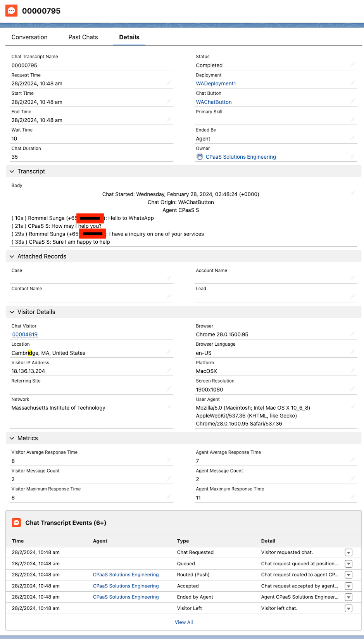Edit the transcript Body using pencil icon

352,193
